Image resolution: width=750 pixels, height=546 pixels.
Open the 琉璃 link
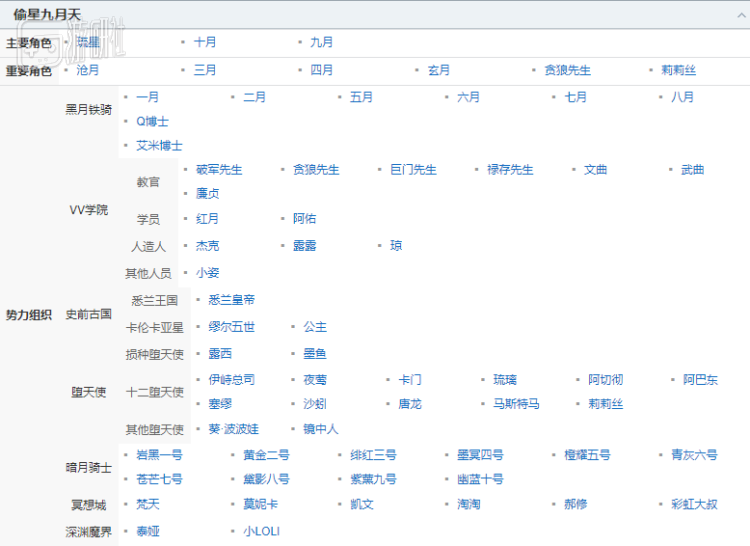[x=505, y=380]
